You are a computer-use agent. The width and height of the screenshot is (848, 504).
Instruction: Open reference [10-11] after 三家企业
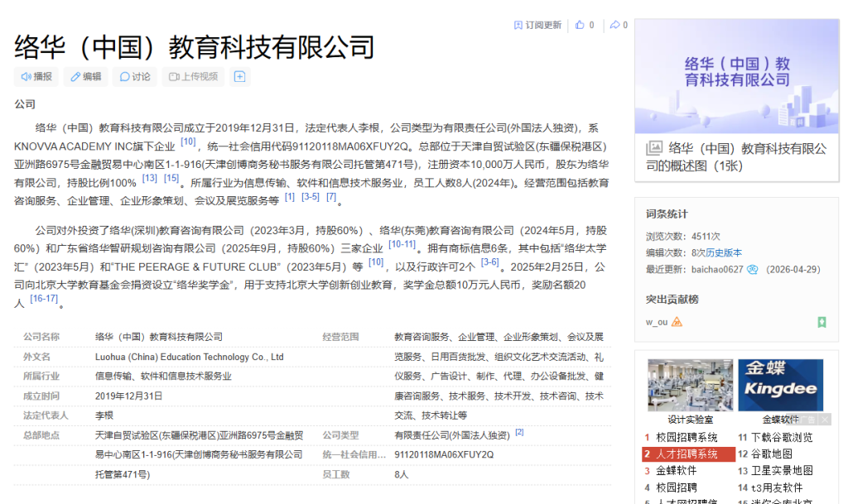coord(402,244)
